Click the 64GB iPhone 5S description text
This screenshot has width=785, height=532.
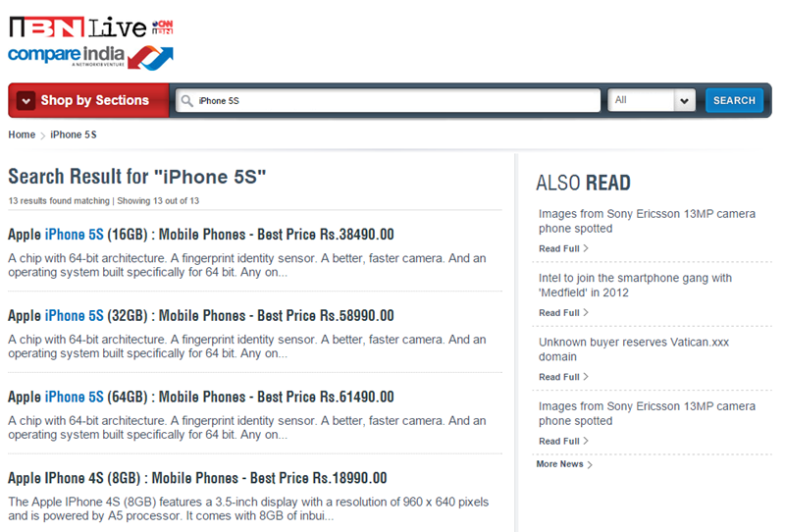247,428
